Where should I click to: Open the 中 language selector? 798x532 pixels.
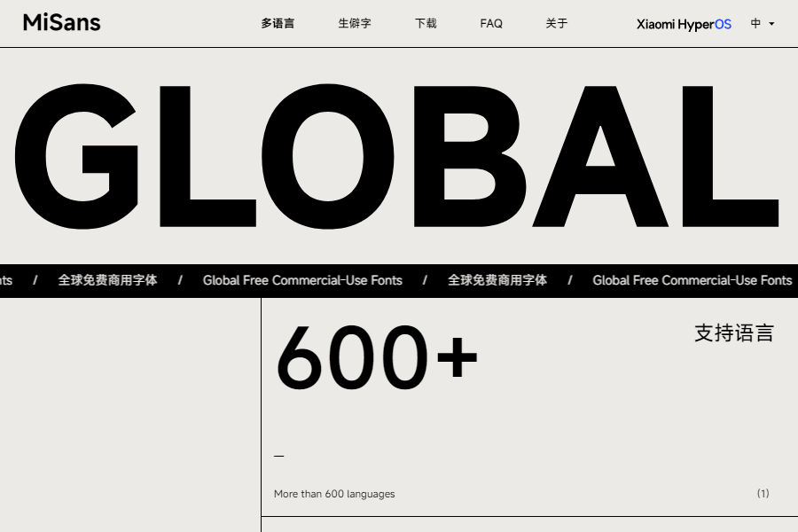click(756, 24)
